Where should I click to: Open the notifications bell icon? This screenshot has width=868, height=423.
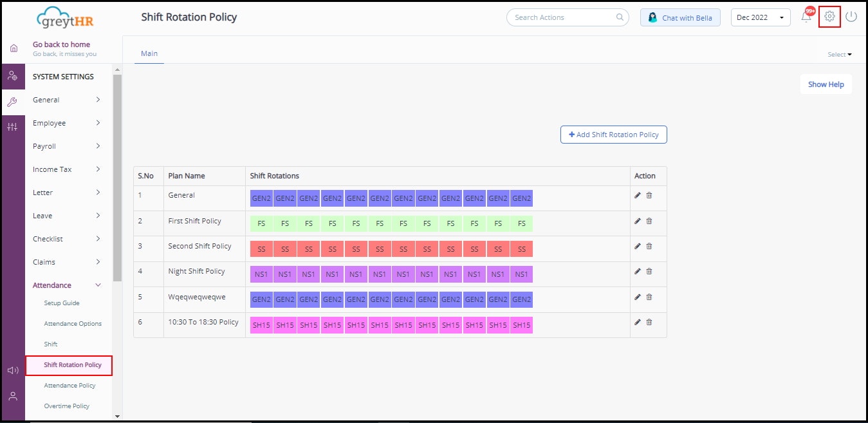(807, 17)
